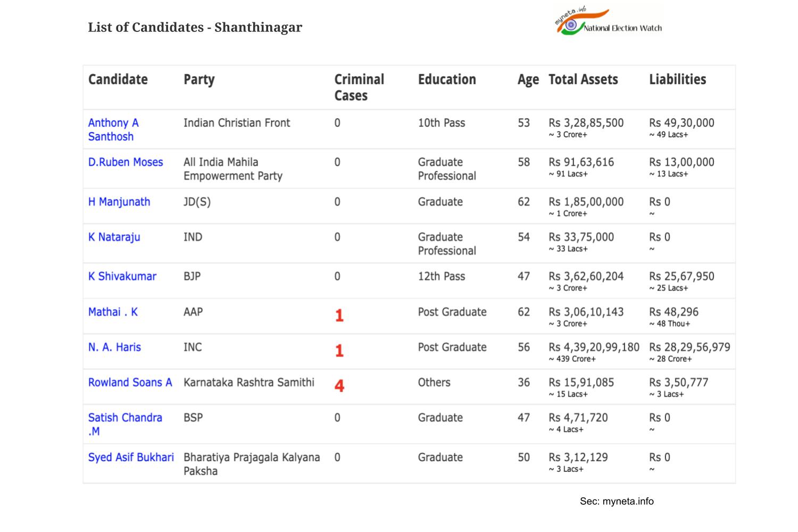Screen dimensions: 798x532
Task: Select Satish Chandra .M candidate link
Action: click(125, 425)
